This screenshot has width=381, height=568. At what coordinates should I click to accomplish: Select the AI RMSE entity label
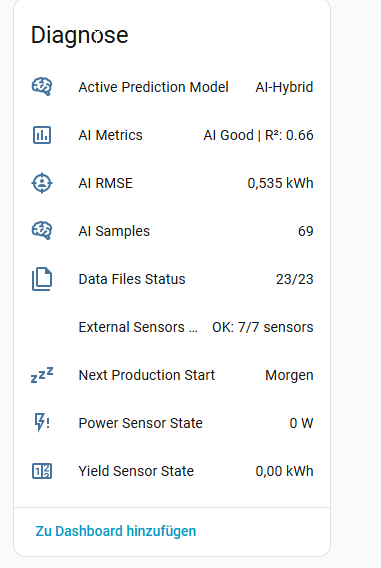106,183
